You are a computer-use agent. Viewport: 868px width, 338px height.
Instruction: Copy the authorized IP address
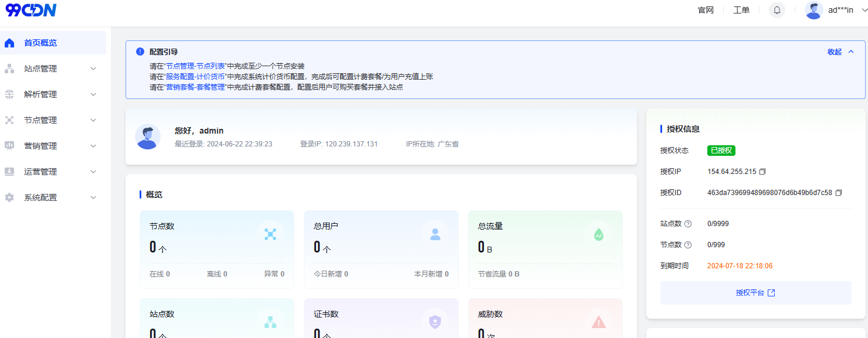[x=762, y=172]
